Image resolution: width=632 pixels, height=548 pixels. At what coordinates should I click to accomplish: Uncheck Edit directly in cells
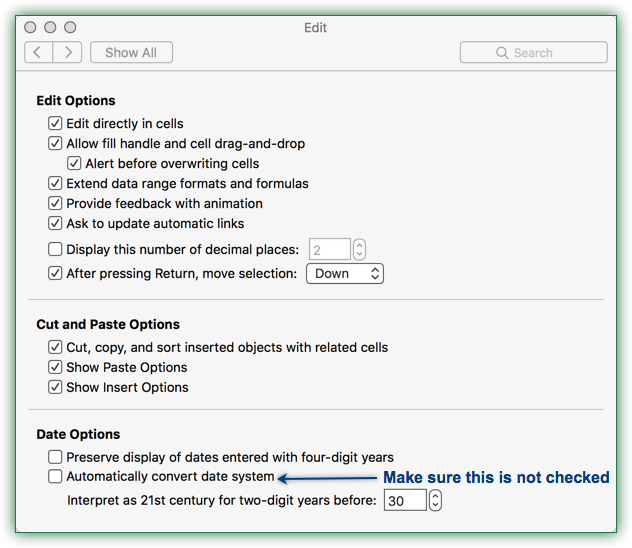[55, 123]
